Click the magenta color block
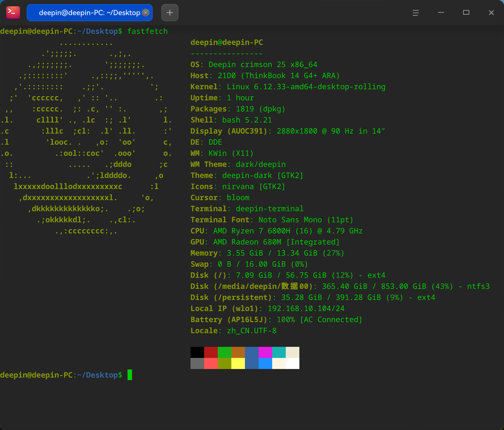This screenshot has height=430, width=504. coord(265,352)
